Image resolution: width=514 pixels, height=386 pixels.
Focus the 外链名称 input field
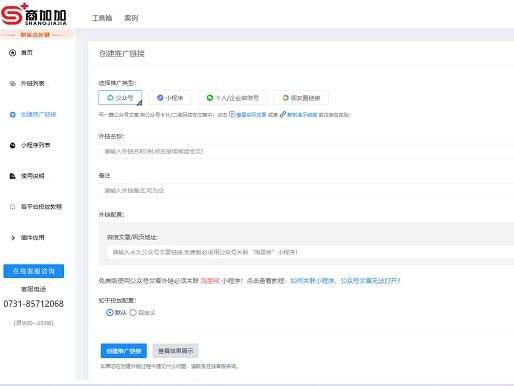coord(306,151)
